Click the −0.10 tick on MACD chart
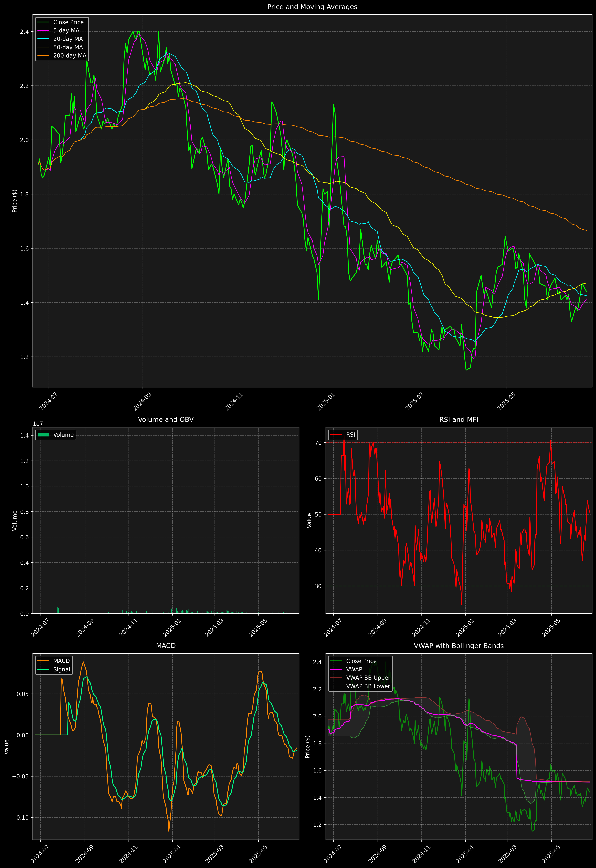Image resolution: width=596 pixels, height=868 pixels. point(21,818)
